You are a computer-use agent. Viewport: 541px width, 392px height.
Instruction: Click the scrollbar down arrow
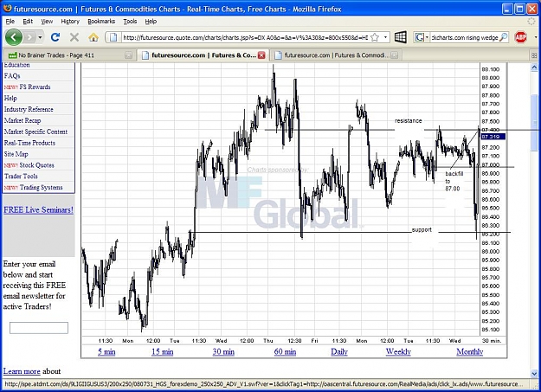[534, 373]
